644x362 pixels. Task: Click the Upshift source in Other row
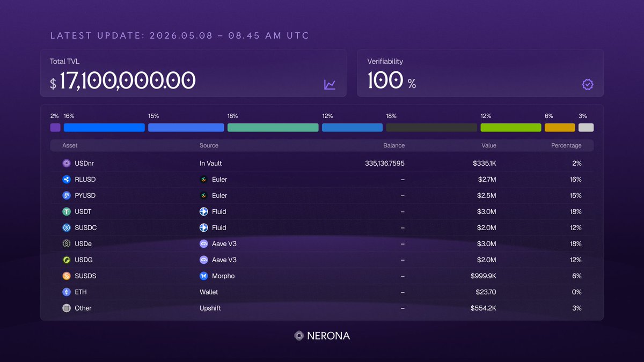210,308
